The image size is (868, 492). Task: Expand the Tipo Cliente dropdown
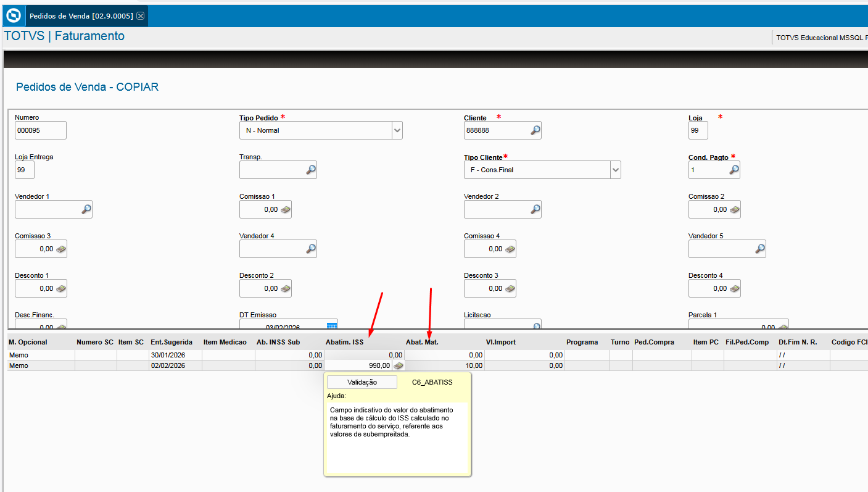(x=616, y=170)
